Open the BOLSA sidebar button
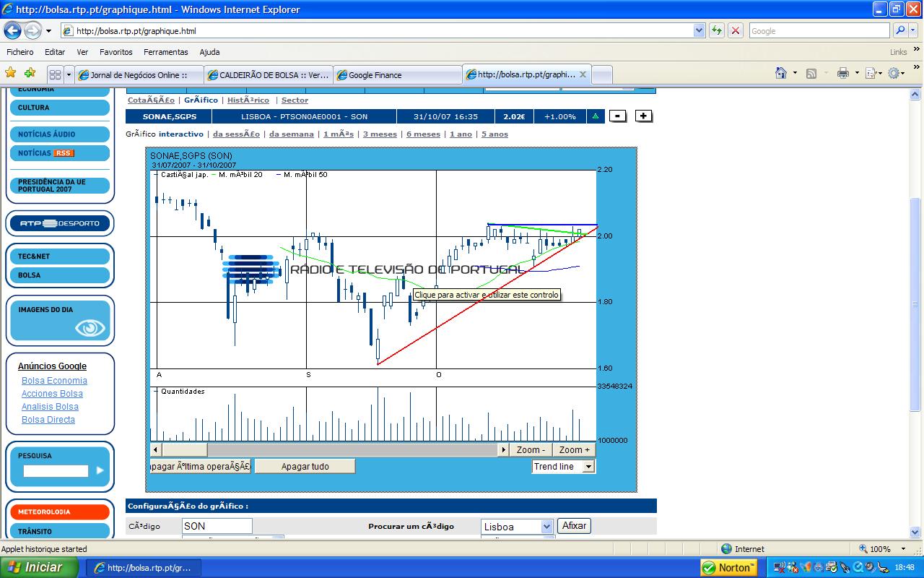The image size is (924, 578). tap(60, 275)
